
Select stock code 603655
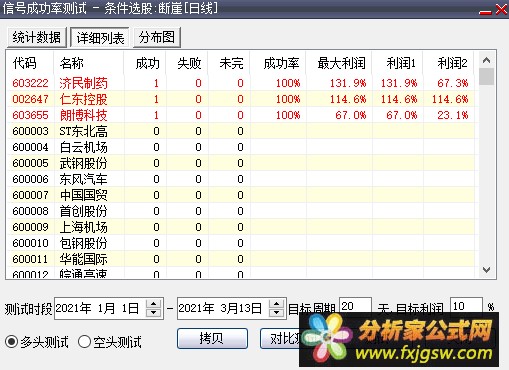click(30, 115)
